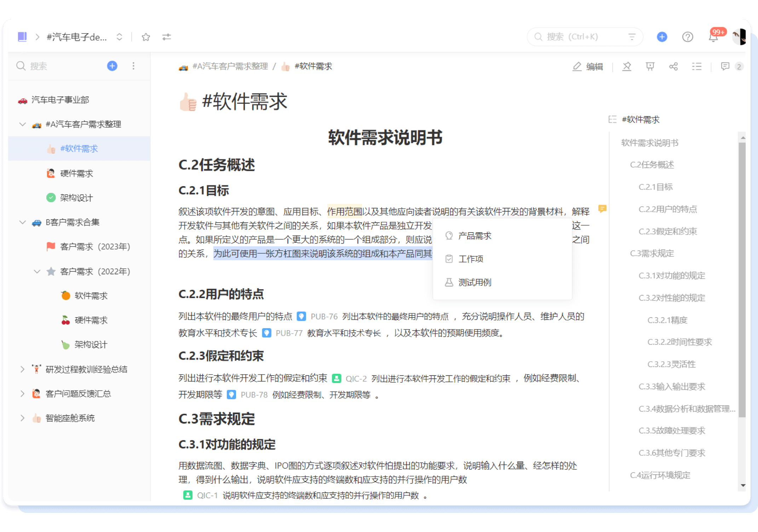Click the outline scrollbar up arrow

(x=743, y=138)
